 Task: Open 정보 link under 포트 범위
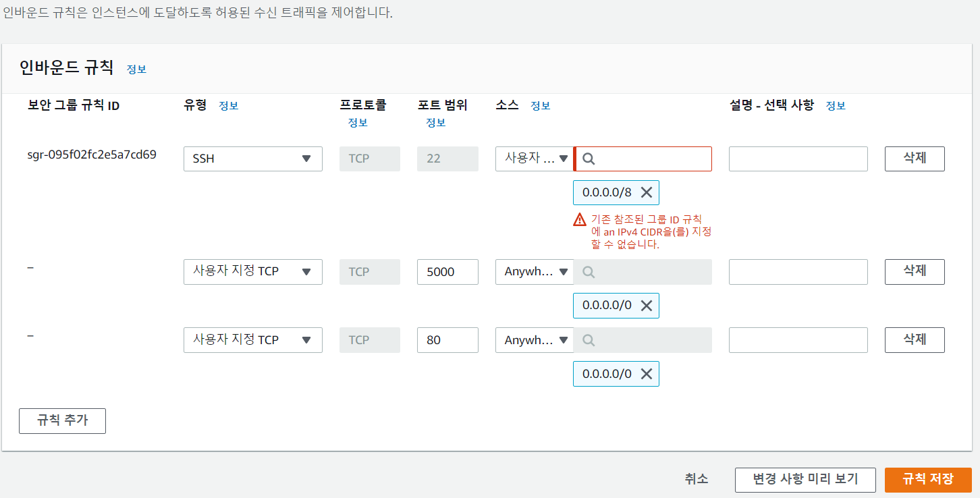click(435, 123)
